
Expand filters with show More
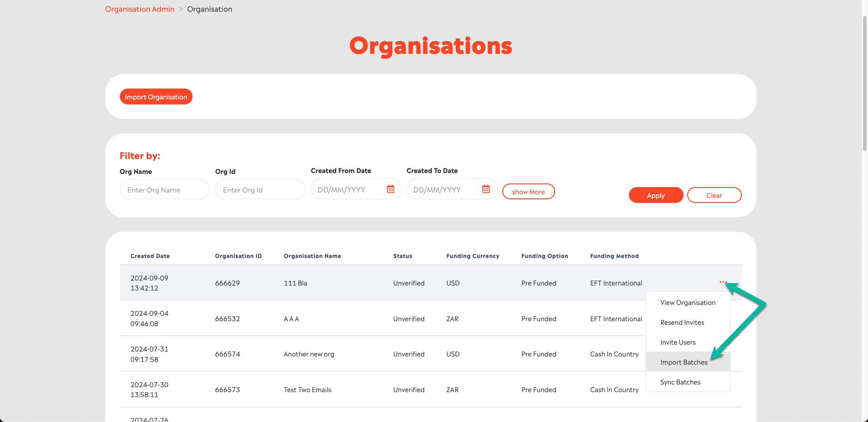point(528,192)
